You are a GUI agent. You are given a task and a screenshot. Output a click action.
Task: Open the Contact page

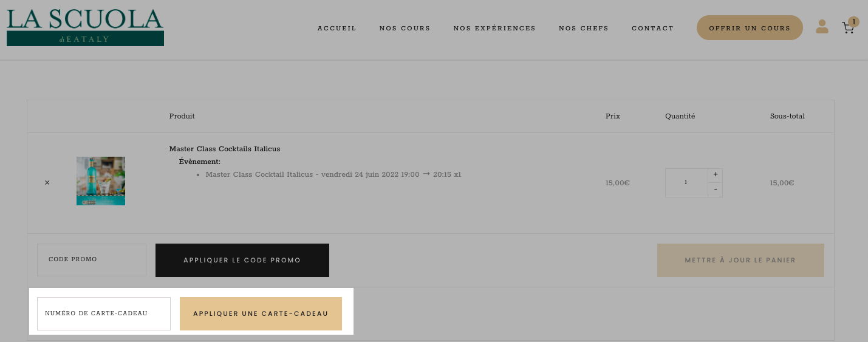pyautogui.click(x=652, y=28)
